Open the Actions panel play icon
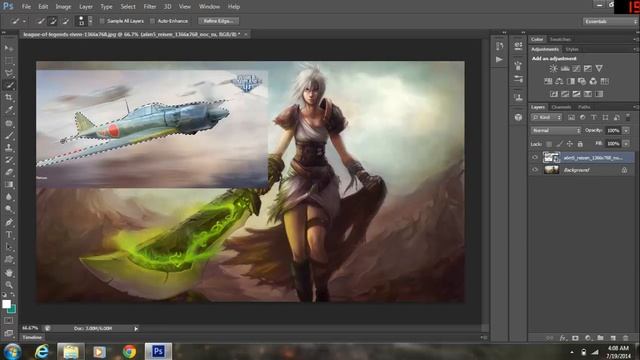 (500, 60)
